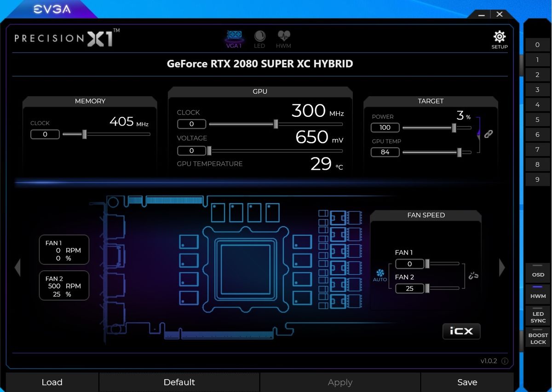Click the power target slider handle
The width and height of the screenshot is (552, 392).
coord(454,127)
